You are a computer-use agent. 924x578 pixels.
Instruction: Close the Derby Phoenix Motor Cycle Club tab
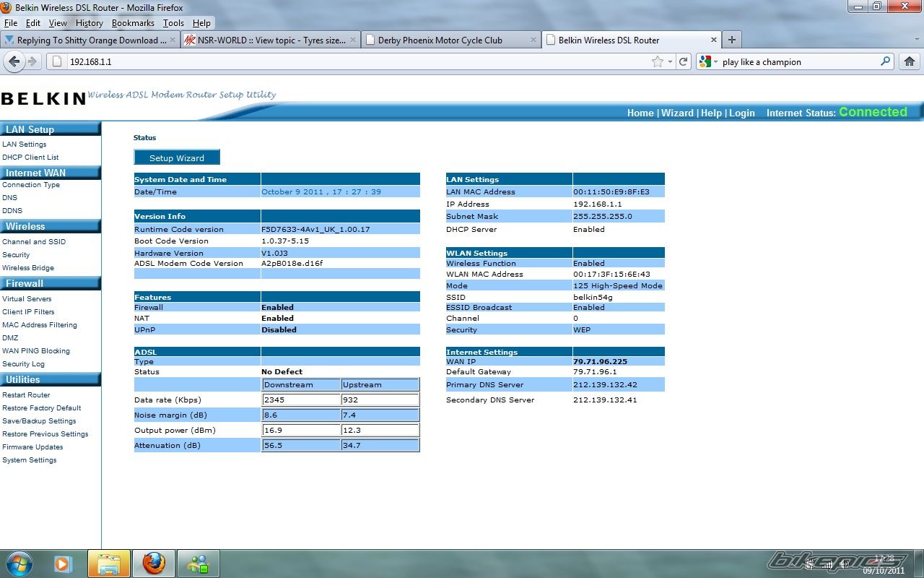click(533, 40)
